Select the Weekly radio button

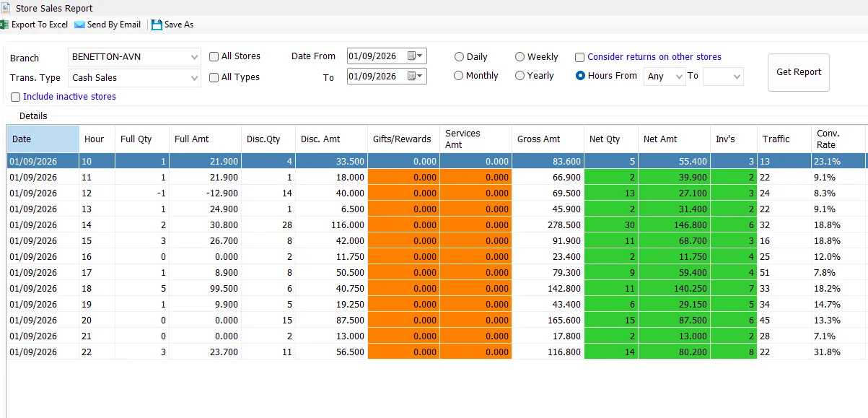point(520,57)
